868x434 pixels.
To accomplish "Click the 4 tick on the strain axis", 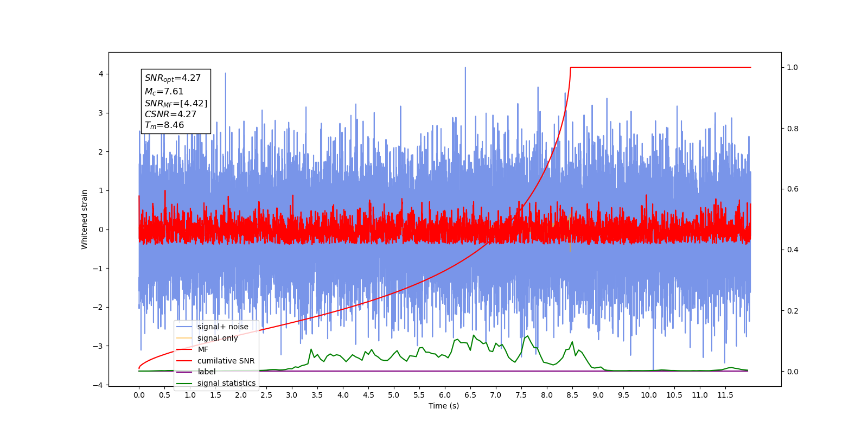I will [101, 74].
